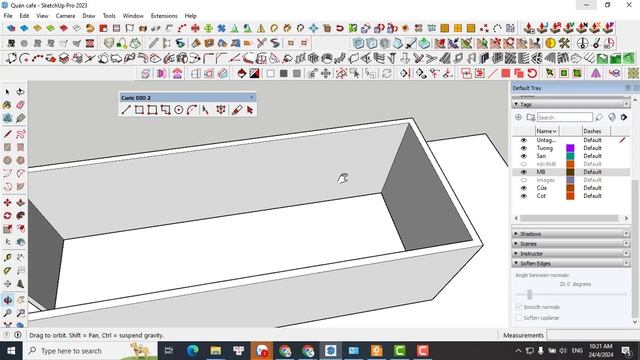The width and height of the screenshot is (640, 360).
Task: Change the San tag teal color swatch
Action: click(570, 156)
